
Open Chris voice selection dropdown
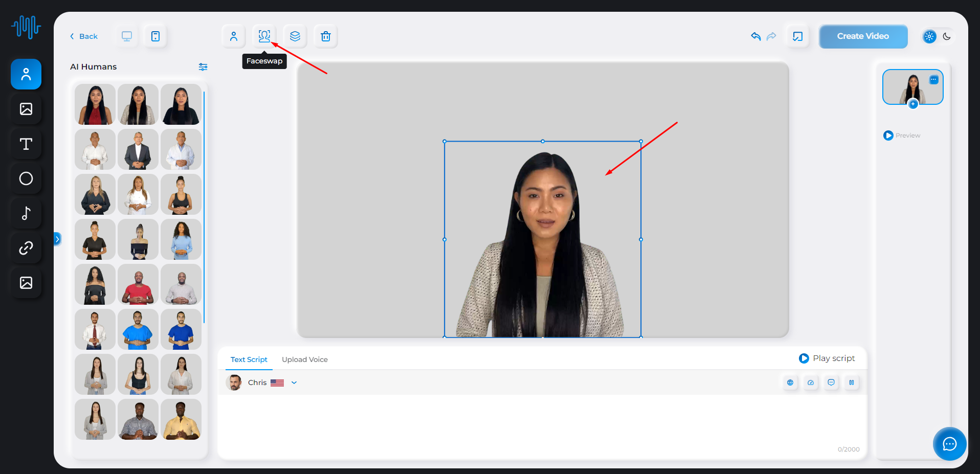pyautogui.click(x=294, y=382)
